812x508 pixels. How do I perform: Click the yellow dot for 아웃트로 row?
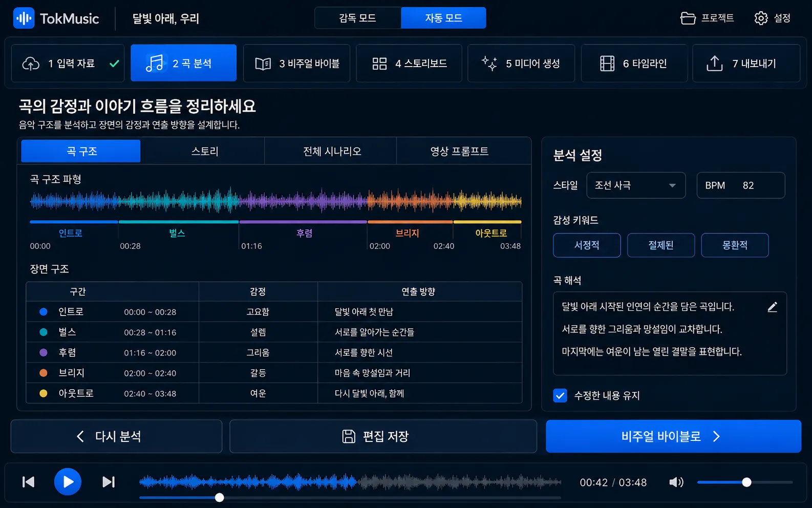[44, 393]
